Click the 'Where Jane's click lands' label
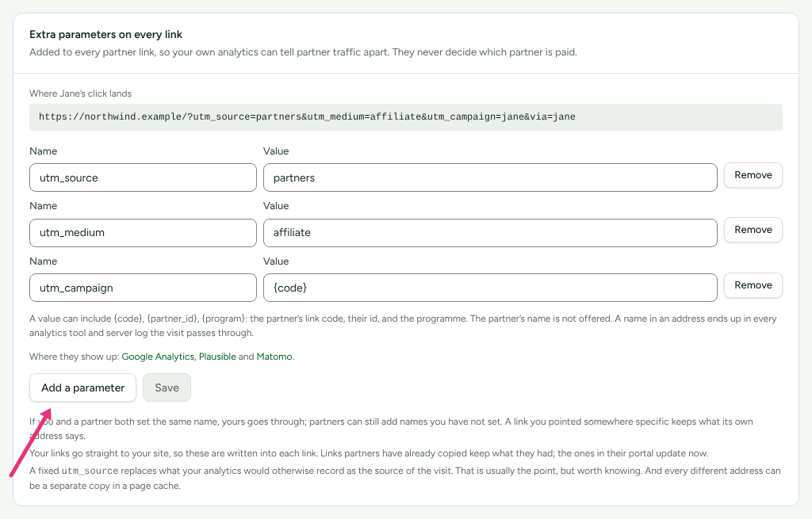This screenshot has height=519, width=812. (x=80, y=93)
